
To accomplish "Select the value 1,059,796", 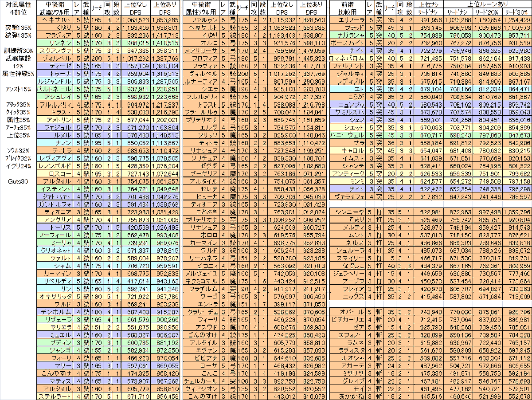I will pyautogui.click(x=516, y=212).
